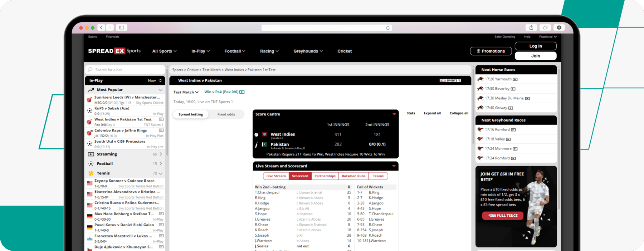Click the browser back arrow
Viewport: 644px width, 251px height.
point(101,28)
